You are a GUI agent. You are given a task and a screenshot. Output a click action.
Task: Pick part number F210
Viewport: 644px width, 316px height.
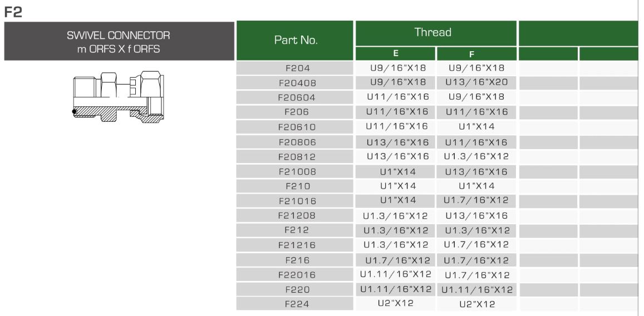294,185
